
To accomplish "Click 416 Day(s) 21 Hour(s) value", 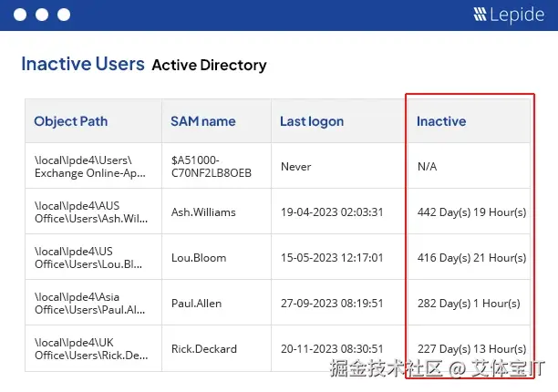I will click(472, 258).
